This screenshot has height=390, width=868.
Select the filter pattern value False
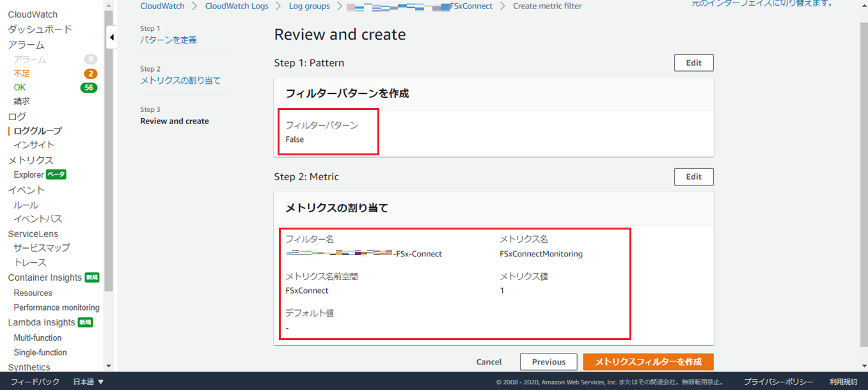(295, 139)
